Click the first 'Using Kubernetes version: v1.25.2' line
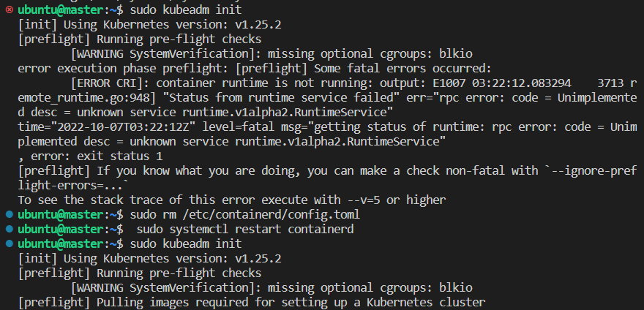 (x=173, y=25)
